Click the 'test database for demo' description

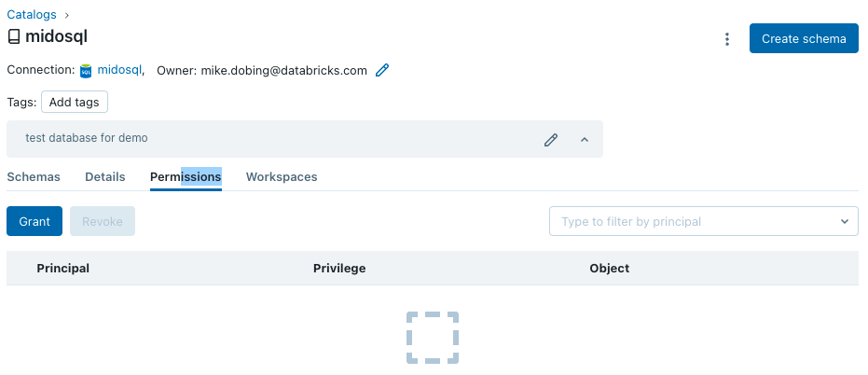click(x=87, y=138)
